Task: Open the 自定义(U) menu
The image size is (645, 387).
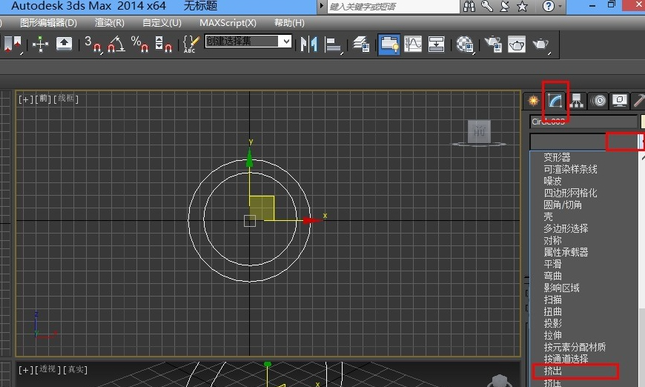Action: point(162,23)
